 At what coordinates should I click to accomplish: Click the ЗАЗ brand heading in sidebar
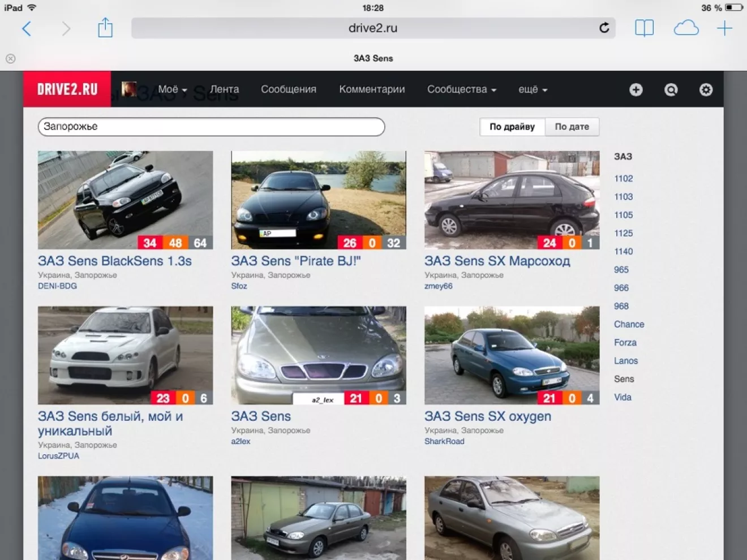point(623,156)
